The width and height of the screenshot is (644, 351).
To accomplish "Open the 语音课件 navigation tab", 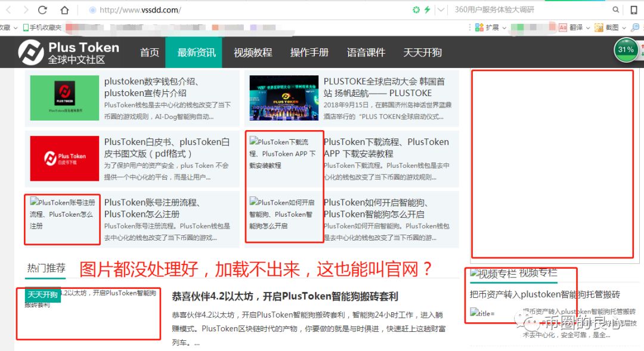I will pyautogui.click(x=366, y=52).
